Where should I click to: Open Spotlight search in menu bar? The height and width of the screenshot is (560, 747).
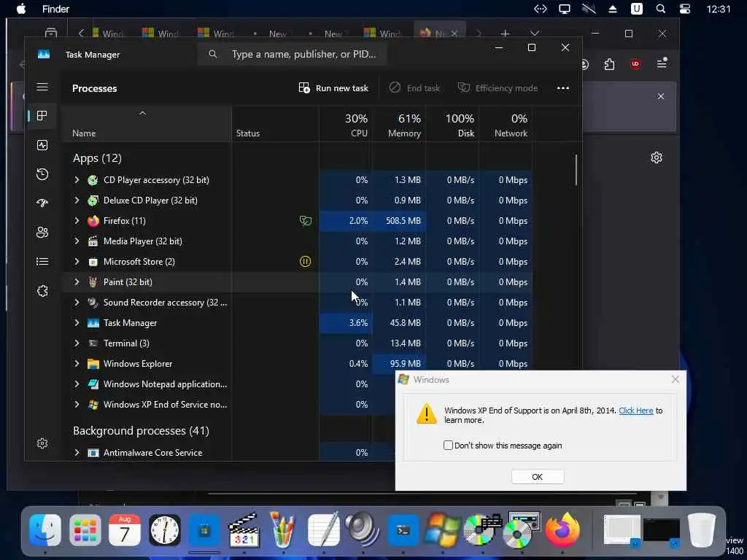point(661,9)
